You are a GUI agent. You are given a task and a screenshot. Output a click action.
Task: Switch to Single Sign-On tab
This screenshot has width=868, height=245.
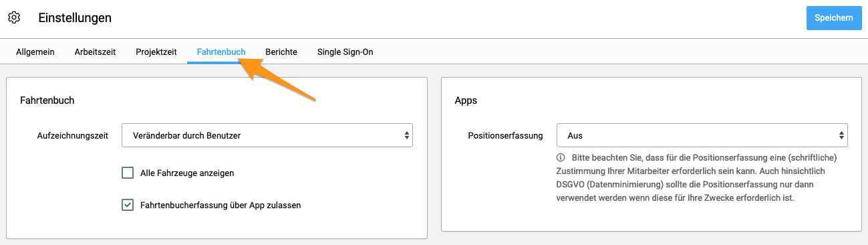(x=345, y=52)
